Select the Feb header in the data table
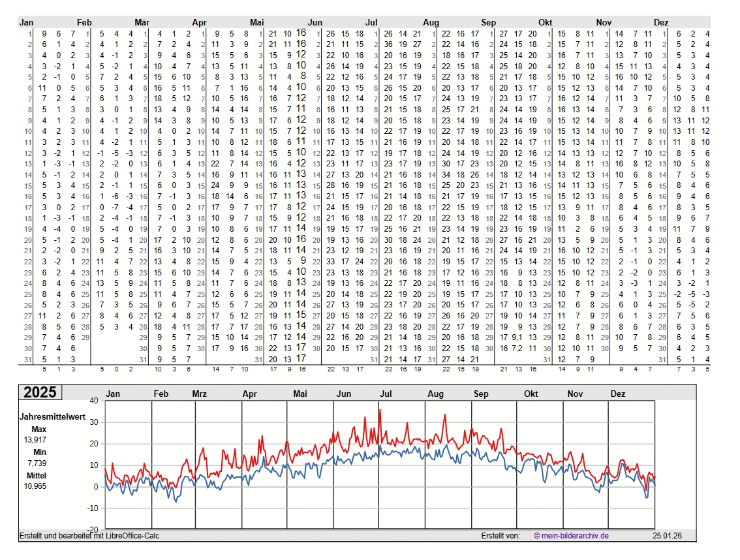The image size is (740, 560). pos(84,22)
